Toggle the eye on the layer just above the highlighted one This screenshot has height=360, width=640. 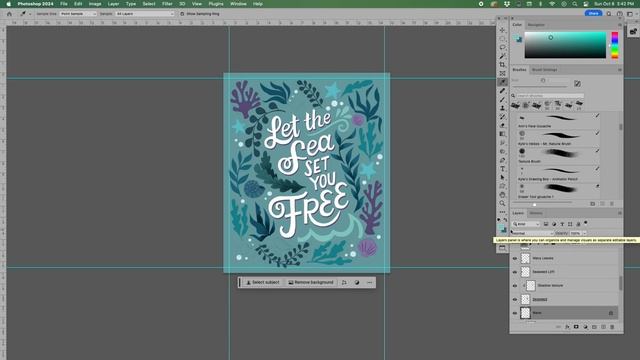(x=515, y=300)
